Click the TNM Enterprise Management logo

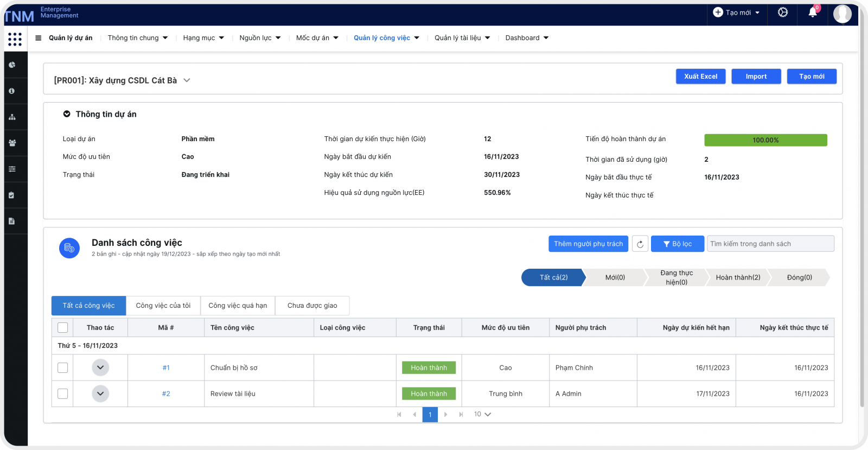click(x=41, y=14)
